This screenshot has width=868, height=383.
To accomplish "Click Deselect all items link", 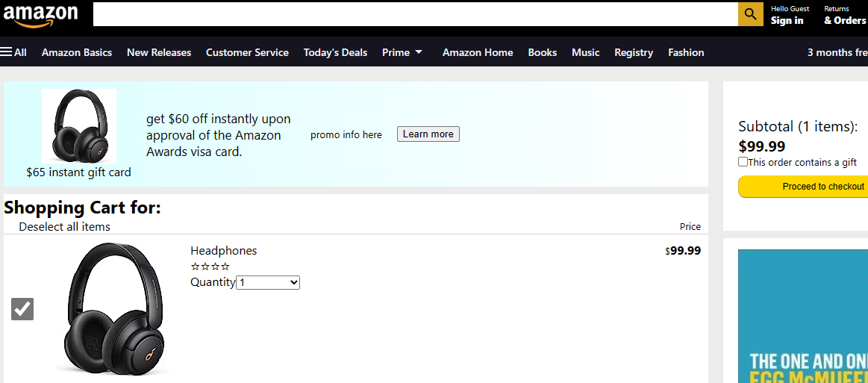I will pos(65,226).
